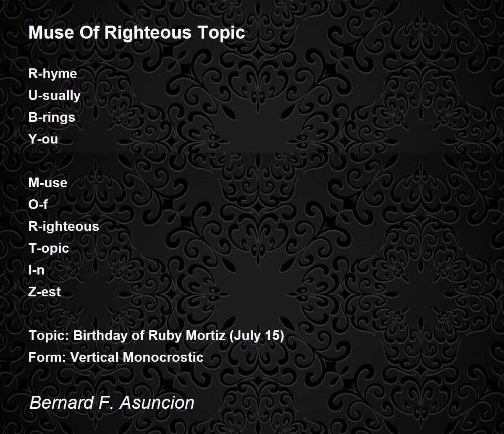Select the Y-ou line
504x434 pixels.
tap(43, 139)
